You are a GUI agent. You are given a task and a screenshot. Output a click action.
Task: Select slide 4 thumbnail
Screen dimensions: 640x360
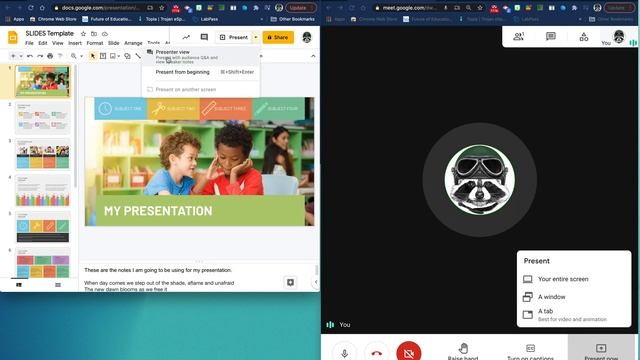coord(42,191)
